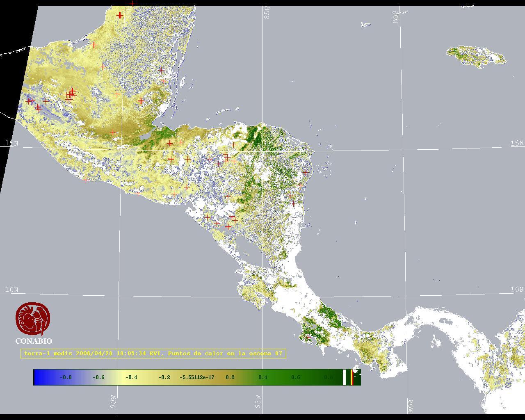525x420 pixels.
Task: Click the hotspot cross at the map's top edge
Action: 132,4
